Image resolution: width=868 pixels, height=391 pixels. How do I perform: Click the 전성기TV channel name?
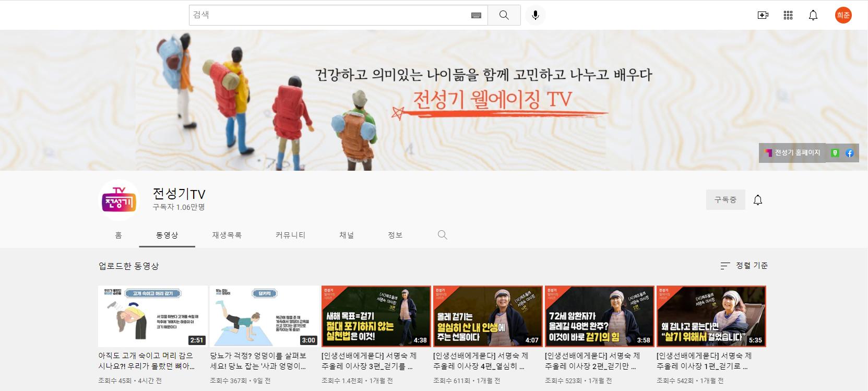(179, 194)
